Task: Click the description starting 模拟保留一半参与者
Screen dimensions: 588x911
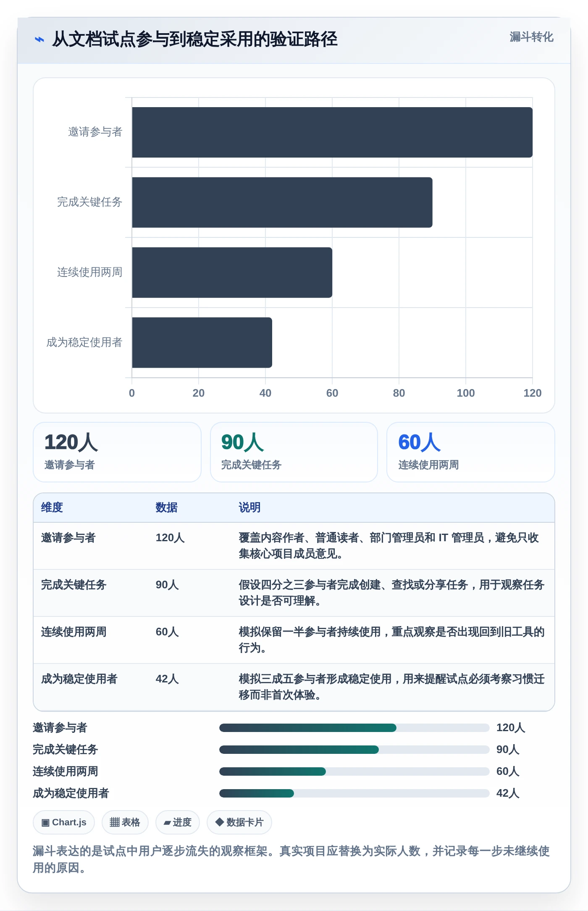Action: pyautogui.click(x=391, y=640)
